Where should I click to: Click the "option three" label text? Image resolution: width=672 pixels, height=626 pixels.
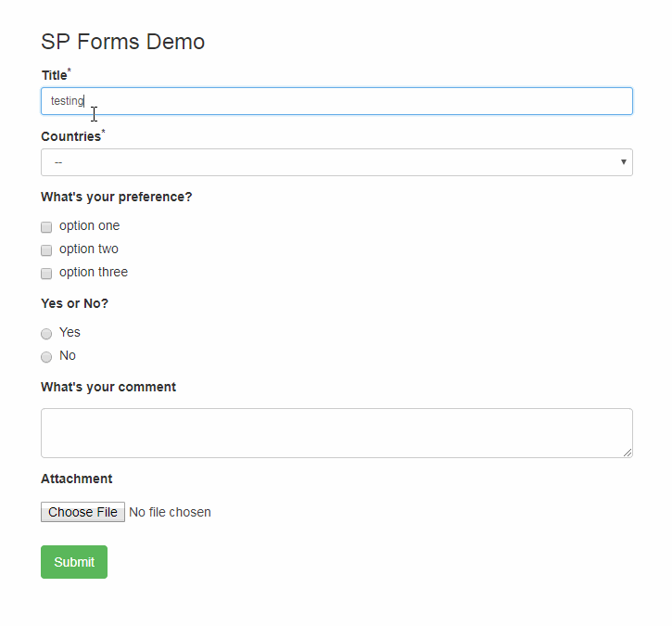94,273
